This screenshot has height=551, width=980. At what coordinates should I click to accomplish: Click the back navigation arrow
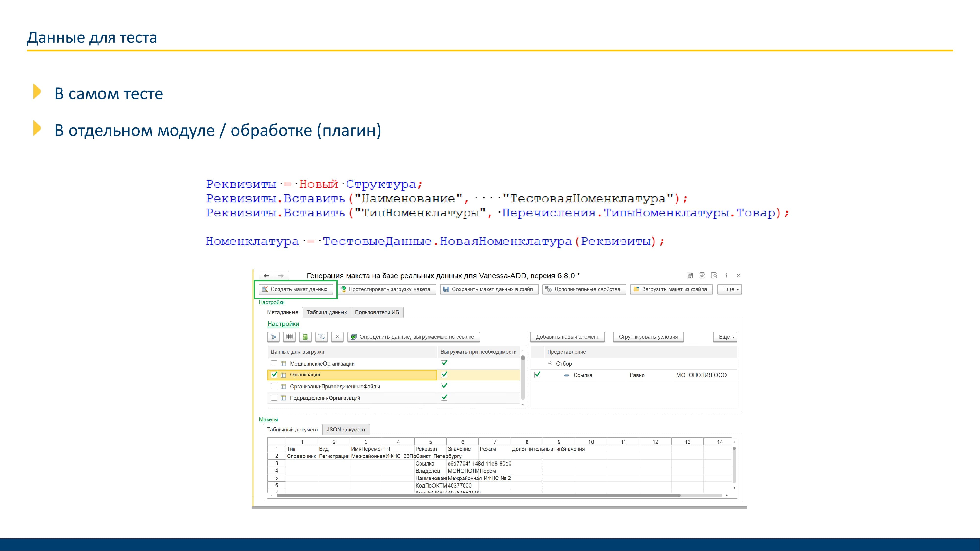coord(266,276)
